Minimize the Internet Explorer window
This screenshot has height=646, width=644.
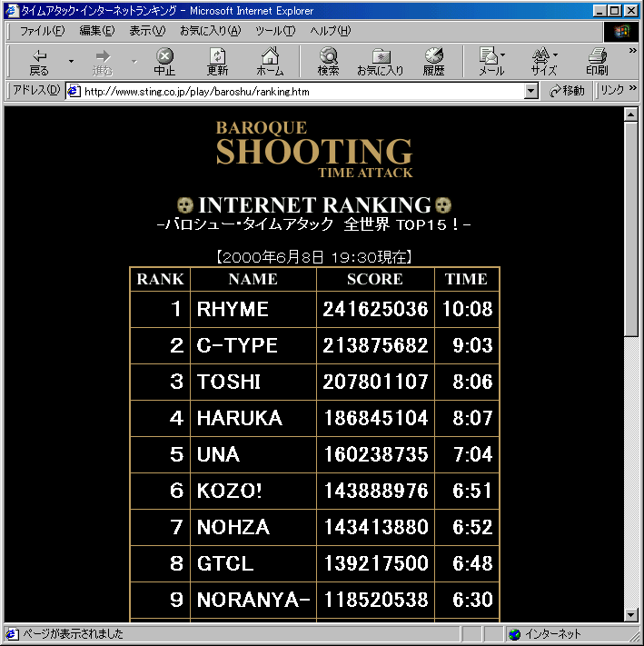pos(599,10)
